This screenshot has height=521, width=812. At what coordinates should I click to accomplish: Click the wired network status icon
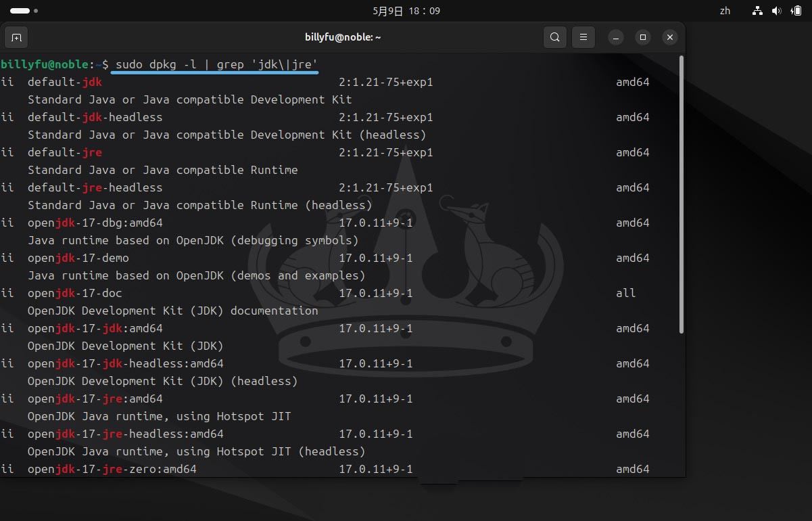(757, 11)
